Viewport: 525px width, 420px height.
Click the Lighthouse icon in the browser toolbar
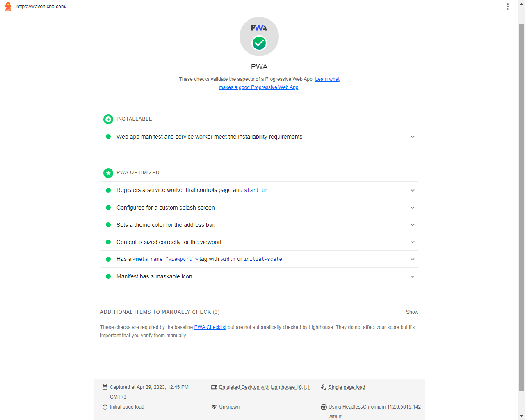tap(8, 6)
